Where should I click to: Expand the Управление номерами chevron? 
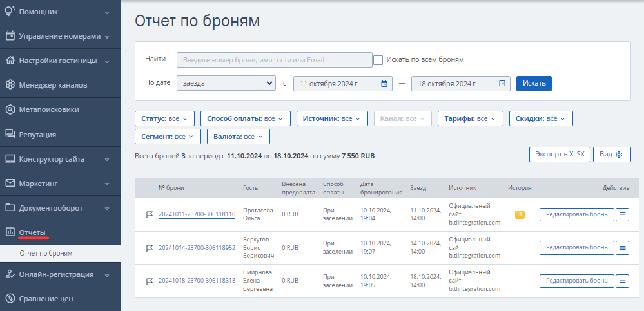[x=107, y=37]
